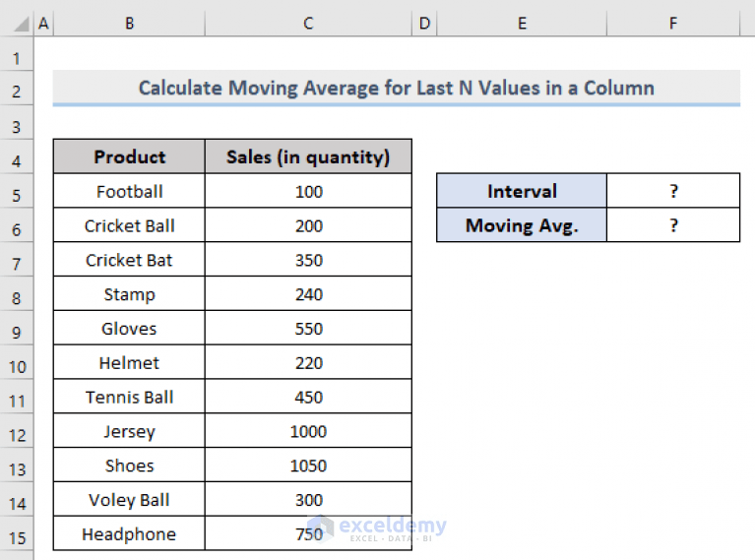The image size is (755, 560).
Task: Select the 'Interval' label cell
Action: coord(522,191)
